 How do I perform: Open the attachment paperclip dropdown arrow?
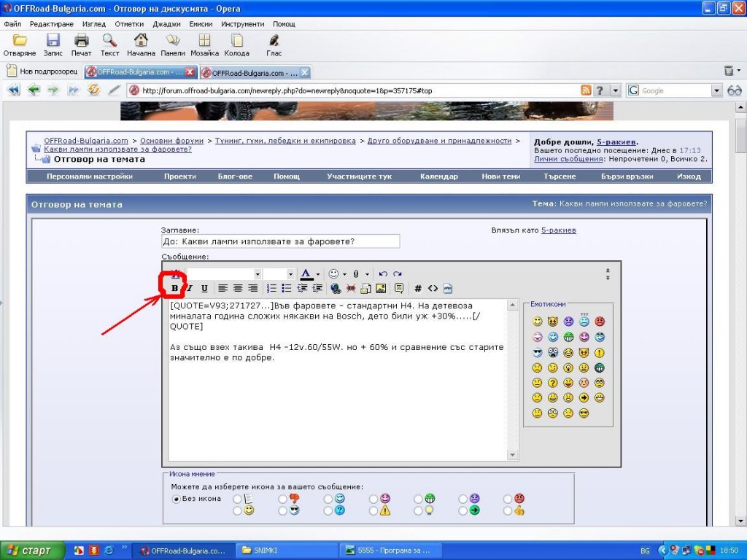tap(367, 274)
